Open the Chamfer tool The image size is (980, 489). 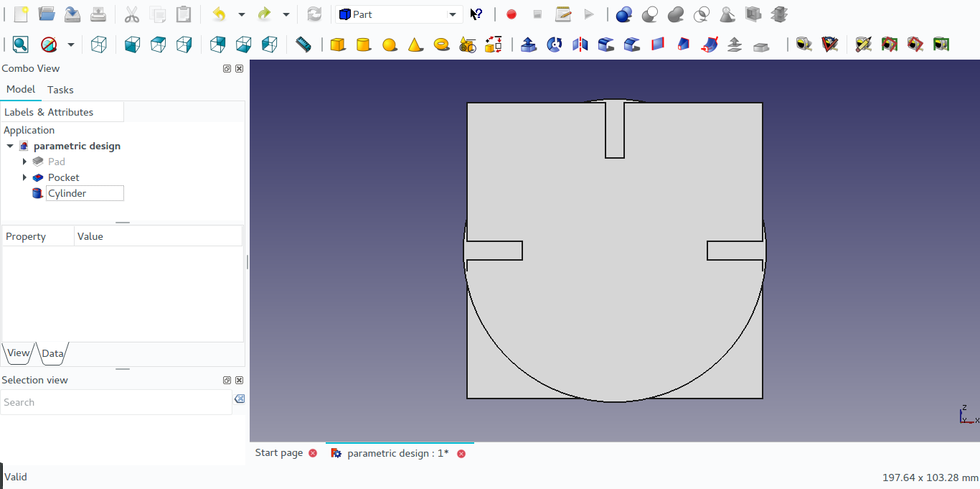[632, 44]
